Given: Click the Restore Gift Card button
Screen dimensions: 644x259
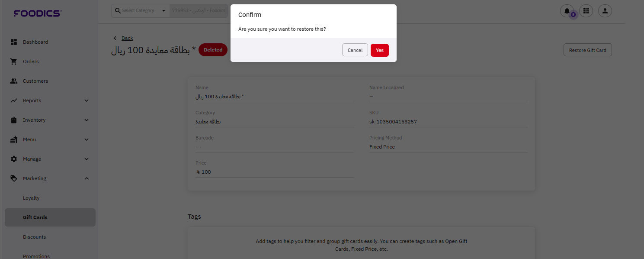Looking at the screenshot, I should pyautogui.click(x=587, y=50).
